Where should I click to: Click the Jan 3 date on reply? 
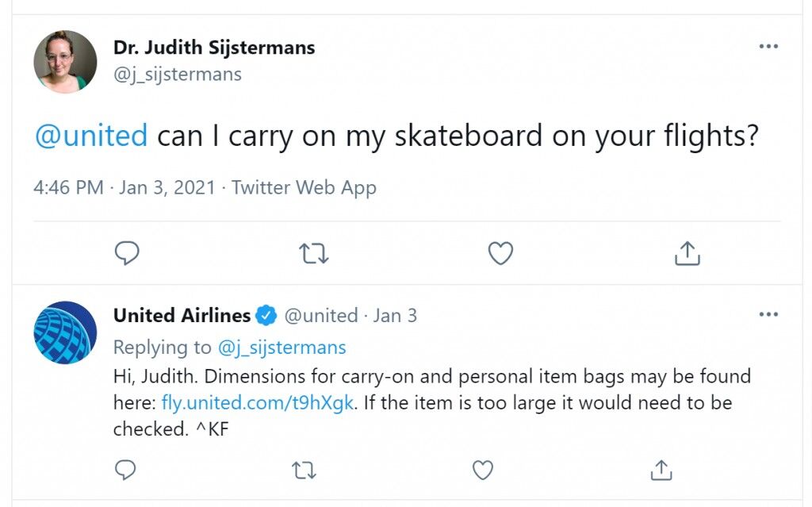tap(395, 316)
